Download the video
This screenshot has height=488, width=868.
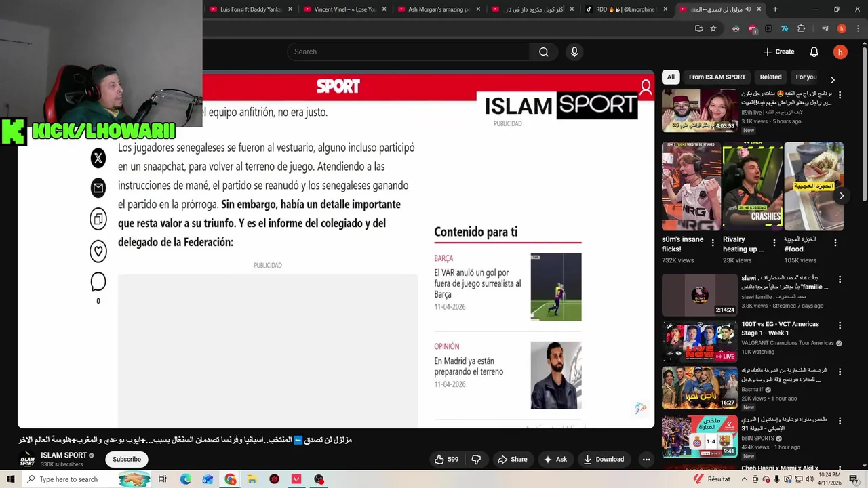click(x=604, y=460)
